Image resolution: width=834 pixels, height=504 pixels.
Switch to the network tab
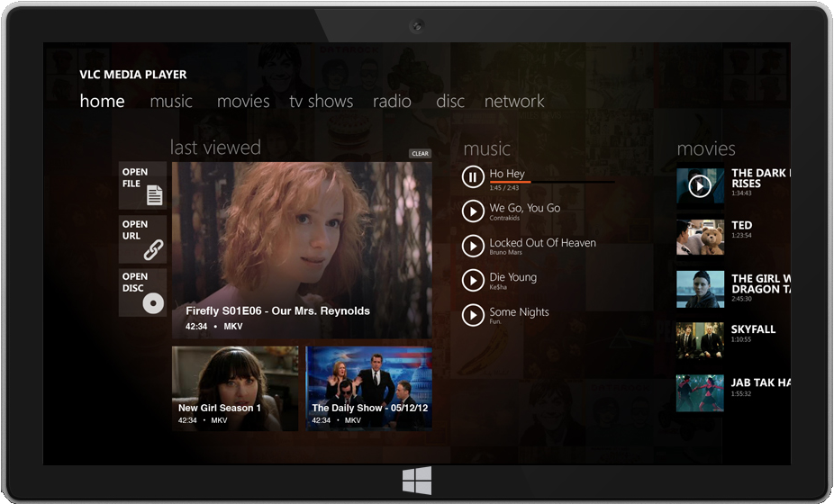(x=514, y=101)
